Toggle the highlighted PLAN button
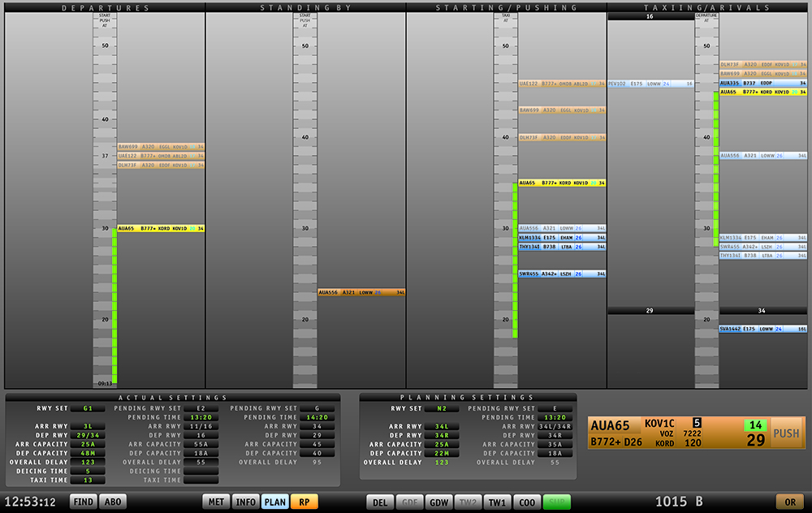Viewport: 812px width, 513px height. [275, 502]
